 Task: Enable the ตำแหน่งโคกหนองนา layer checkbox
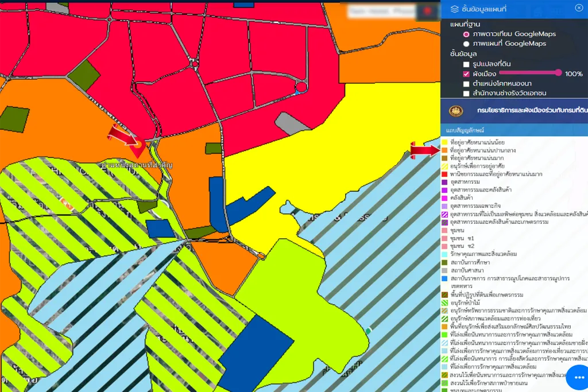click(x=467, y=84)
